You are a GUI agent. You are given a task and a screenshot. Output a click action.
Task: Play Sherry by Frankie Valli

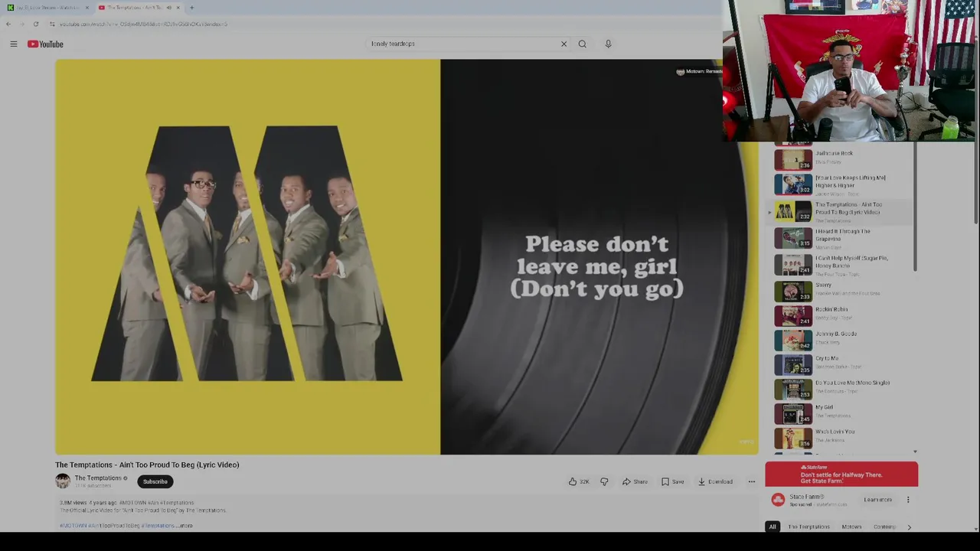841,290
